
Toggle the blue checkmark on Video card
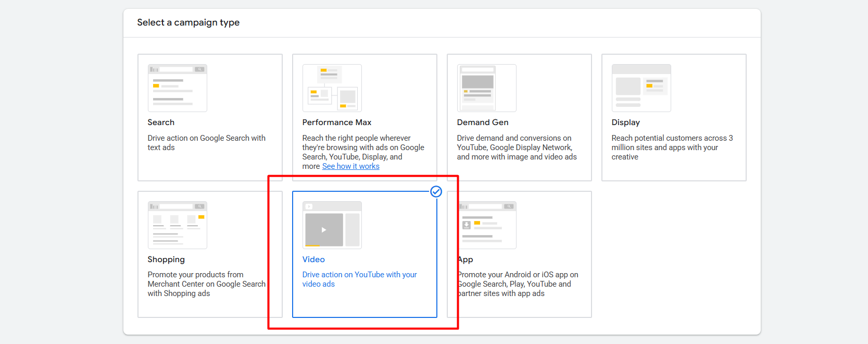(436, 192)
